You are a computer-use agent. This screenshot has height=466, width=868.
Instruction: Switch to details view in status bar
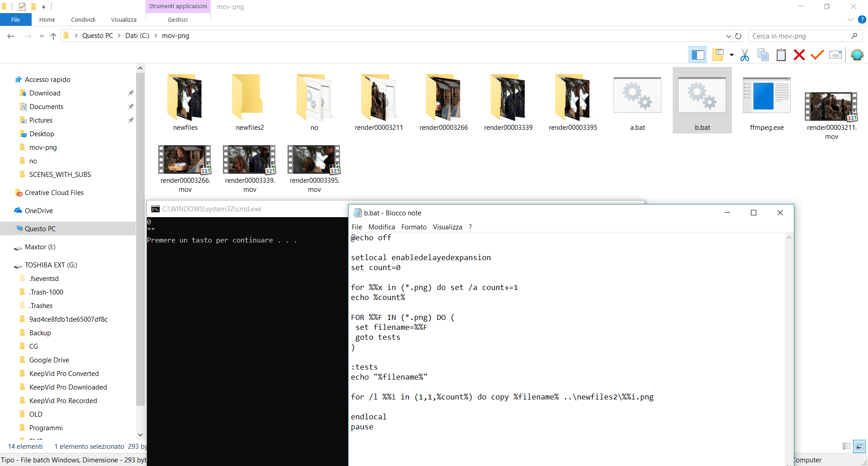847,447
